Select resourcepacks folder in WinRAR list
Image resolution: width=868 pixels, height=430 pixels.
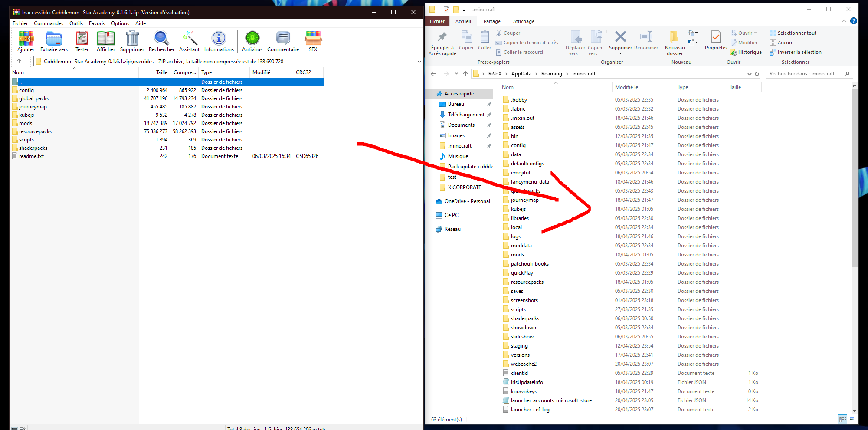pyautogui.click(x=35, y=131)
